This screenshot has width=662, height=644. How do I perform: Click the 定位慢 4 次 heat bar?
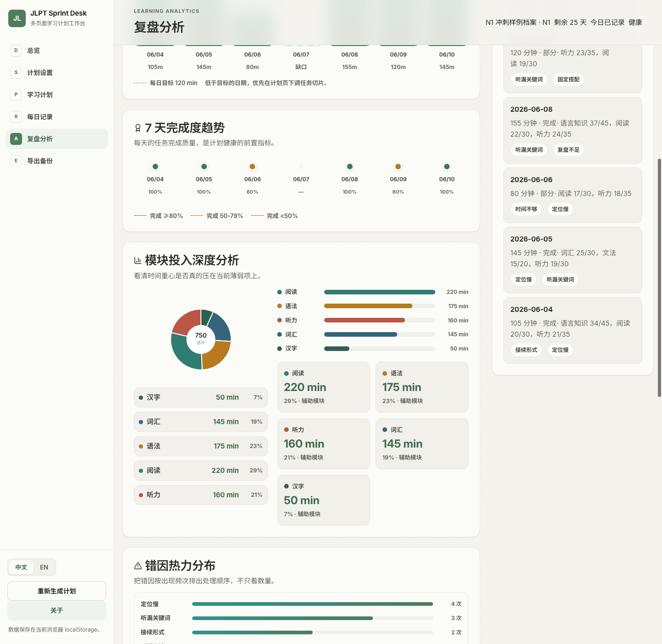tap(313, 604)
